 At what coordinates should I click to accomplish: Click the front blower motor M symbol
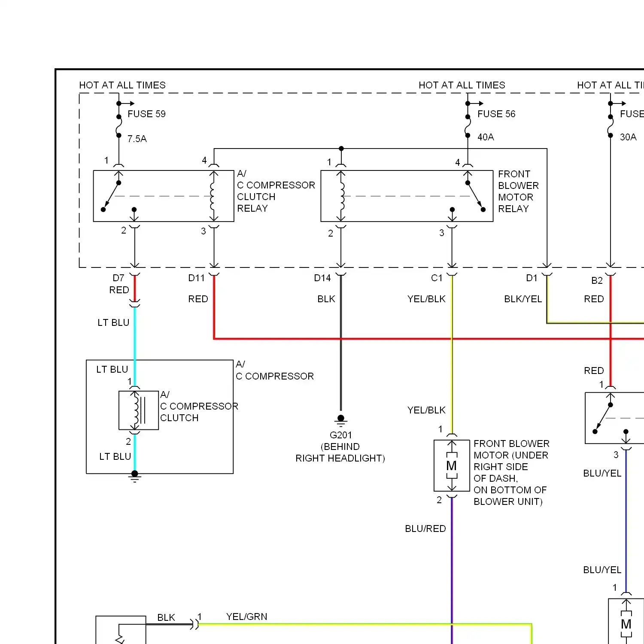pos(452,466)
